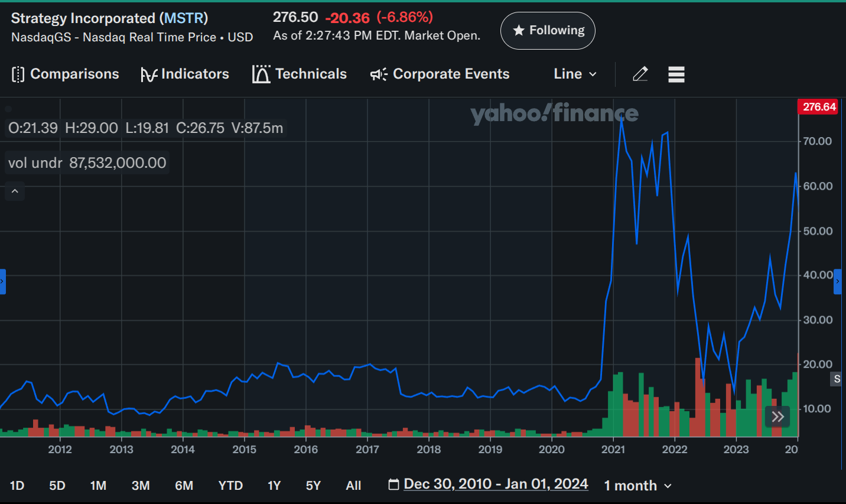The width and height of the screenshot is (846, 504).
Task: Open the 1 month interval dropdown
Action: tap(638, 486)
